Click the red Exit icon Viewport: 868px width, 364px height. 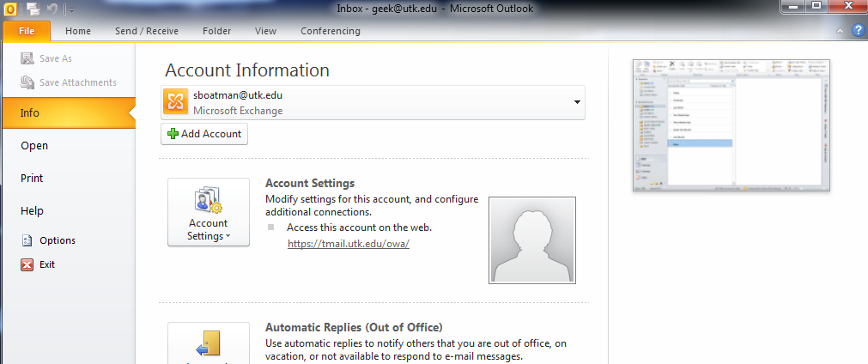coord(26,265)
